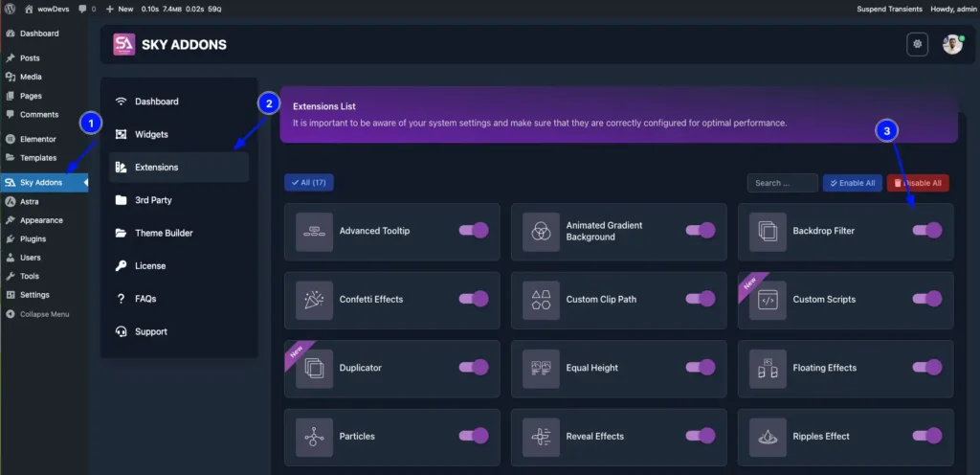Viewport: 980px width, 475px height.
Task: Open Comments in the admin menu
Action: tap(44, 114)
